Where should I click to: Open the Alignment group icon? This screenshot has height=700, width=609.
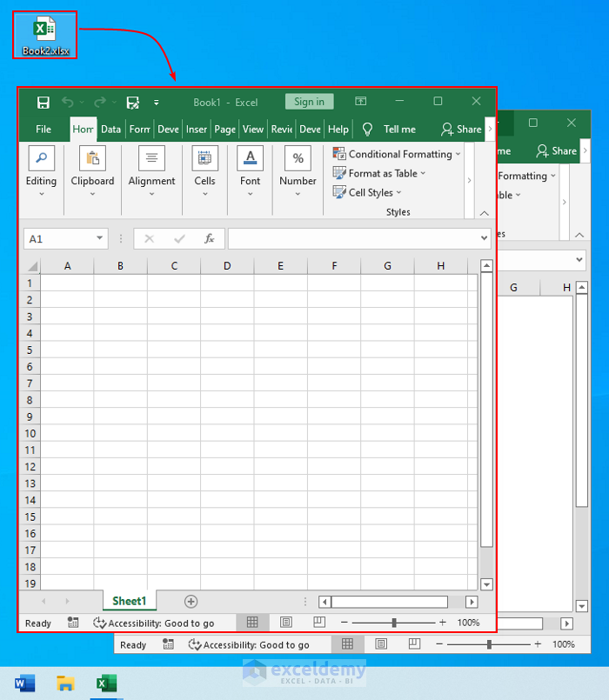[x=152, y=158]
